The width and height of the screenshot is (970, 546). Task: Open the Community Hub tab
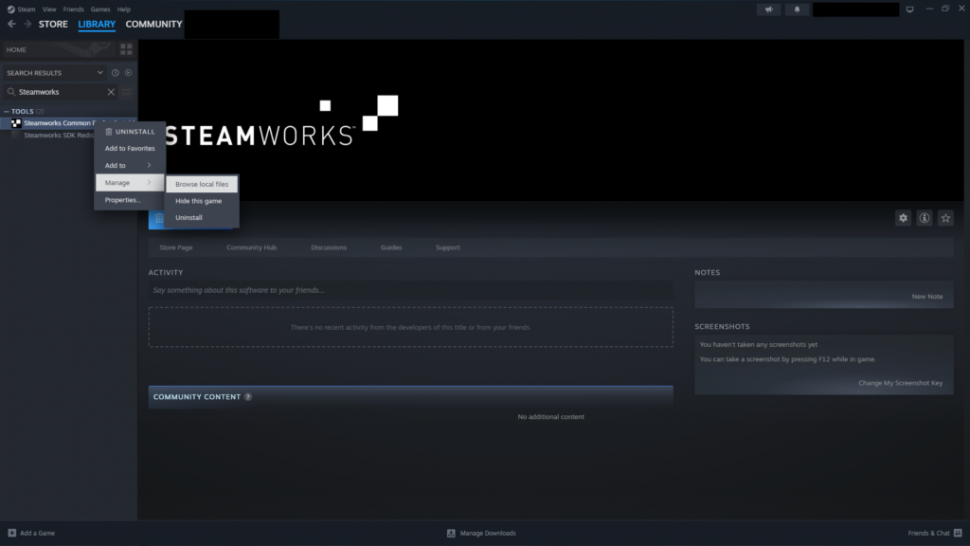pos(251,247)
